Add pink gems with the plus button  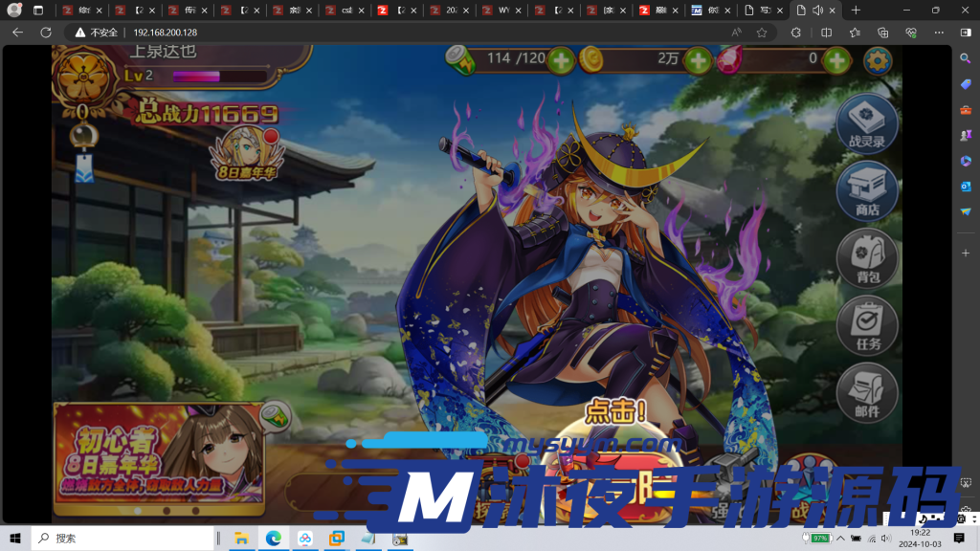click(836, 61)
